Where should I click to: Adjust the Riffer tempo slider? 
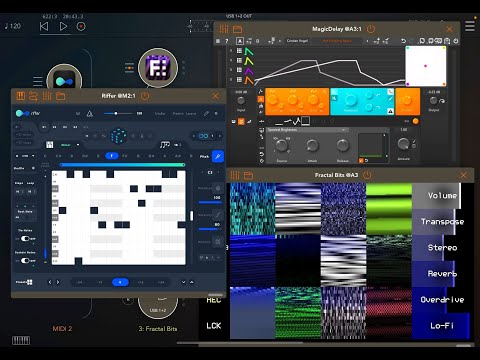pos(117,113)
